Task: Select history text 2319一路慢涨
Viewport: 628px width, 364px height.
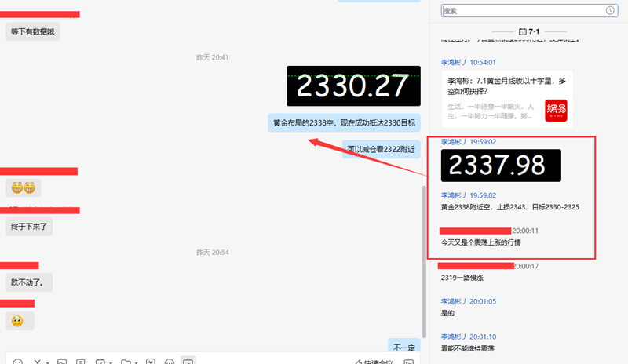Action: click(462, 278)
